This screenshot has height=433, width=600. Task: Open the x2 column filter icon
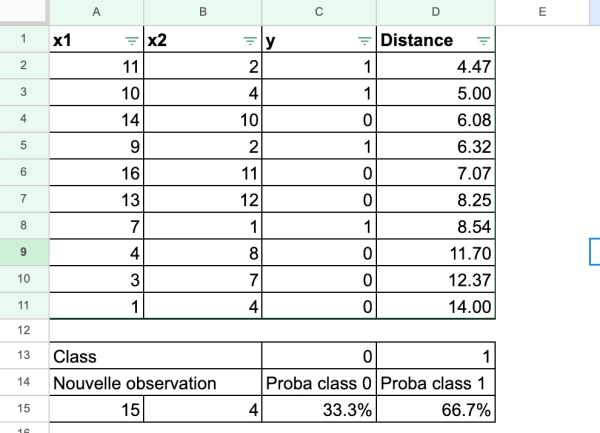[250, 41]
